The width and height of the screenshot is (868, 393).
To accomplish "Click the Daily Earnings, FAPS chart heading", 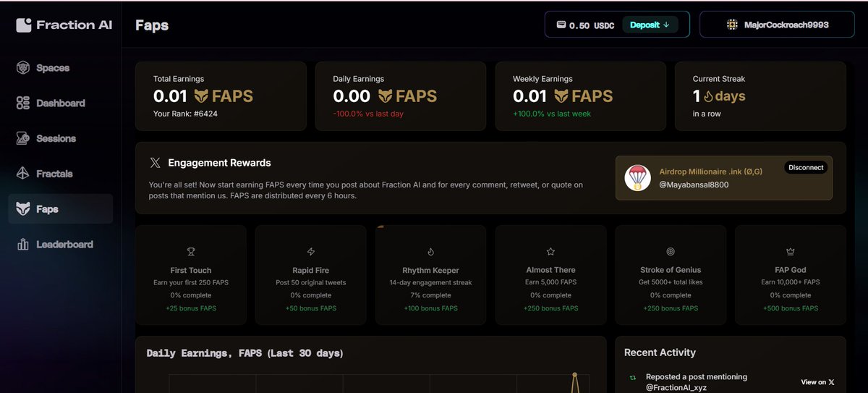I will pyautogui.click(x=245, y=353).
